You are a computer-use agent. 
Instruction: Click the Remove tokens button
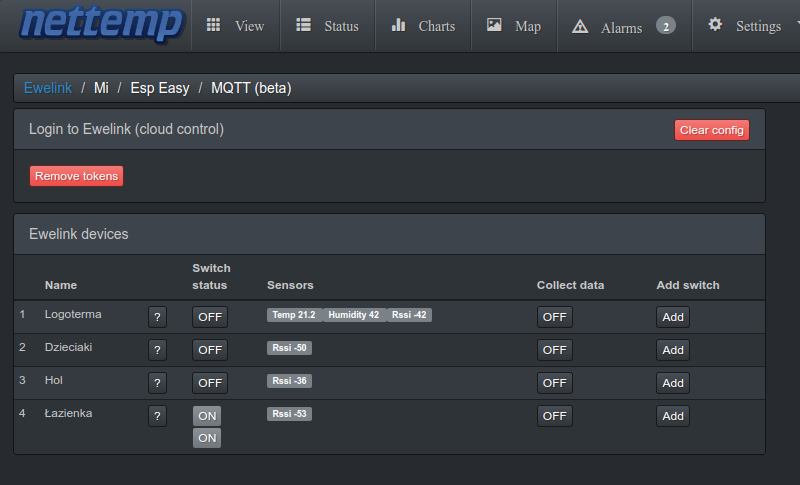[x=77, y=176]
